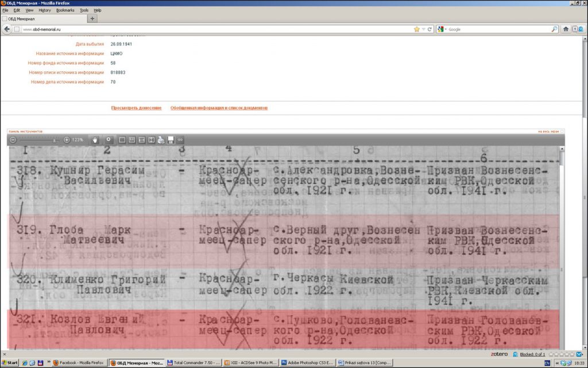Select the hand pan tool

[95, 140]
